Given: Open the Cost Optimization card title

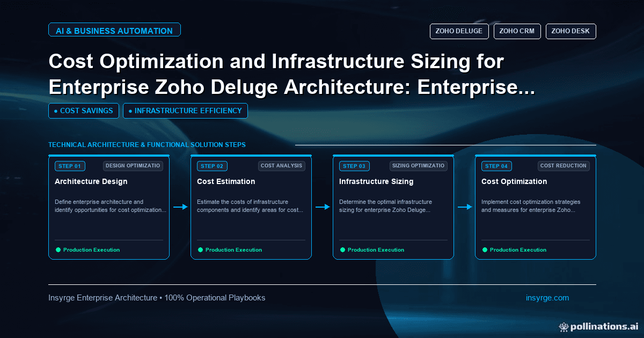Looking at the screenshot, I should point(514,181).
